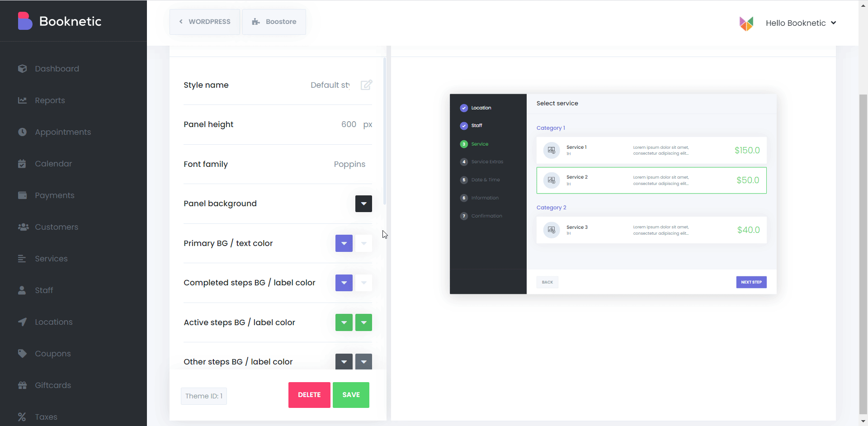Click the Select service heading

[557, 104]
